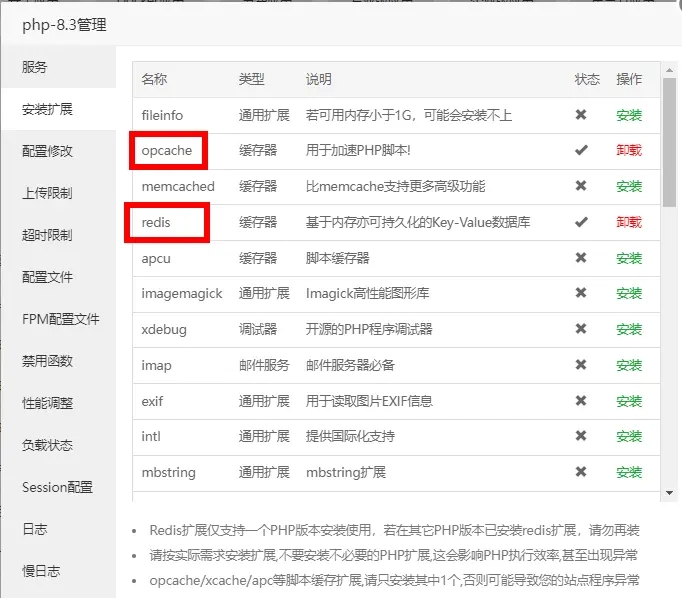Click the imagemagick name cell
This screenshot has width=682, height=598.
(182, 294)
